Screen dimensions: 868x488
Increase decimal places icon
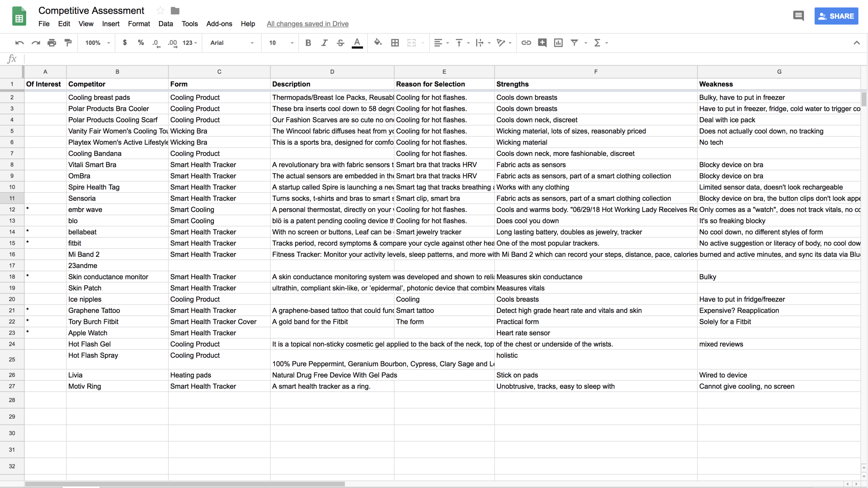click(x=173, y=43)
